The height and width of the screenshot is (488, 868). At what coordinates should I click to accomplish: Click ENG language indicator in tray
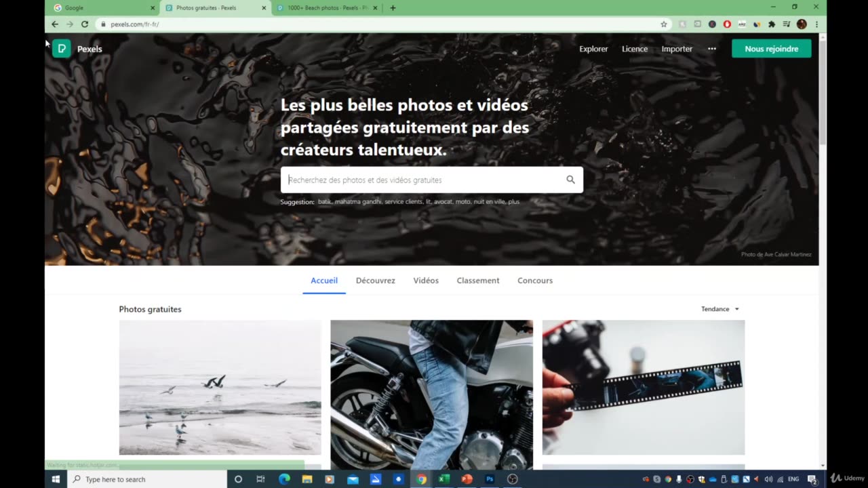click(x=793, y=479)
